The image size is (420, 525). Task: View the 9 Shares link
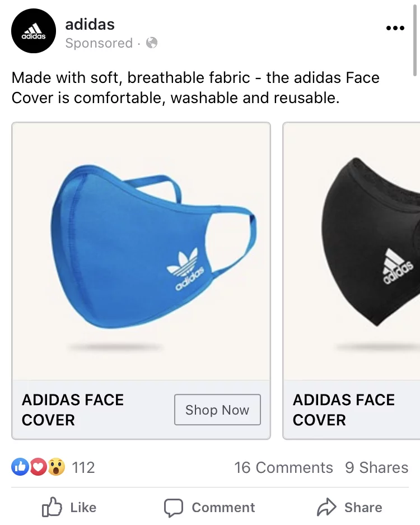[x=376, y=468]
